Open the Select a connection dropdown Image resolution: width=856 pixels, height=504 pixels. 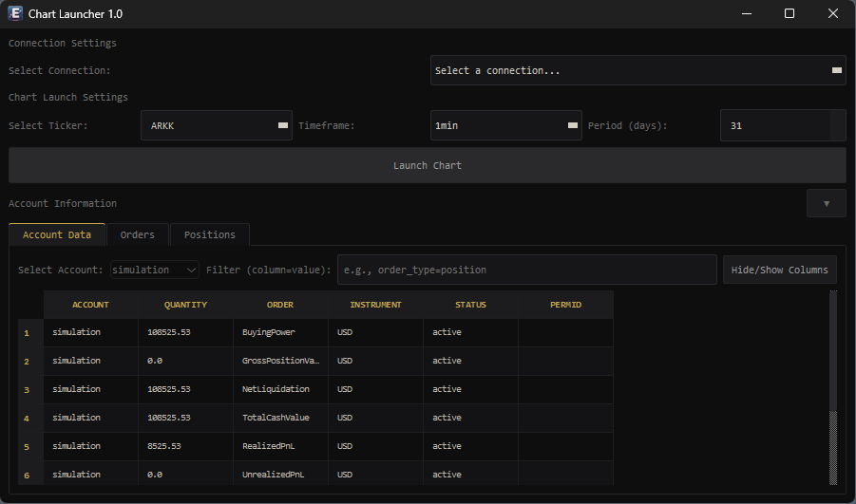[x=637, y=70]
